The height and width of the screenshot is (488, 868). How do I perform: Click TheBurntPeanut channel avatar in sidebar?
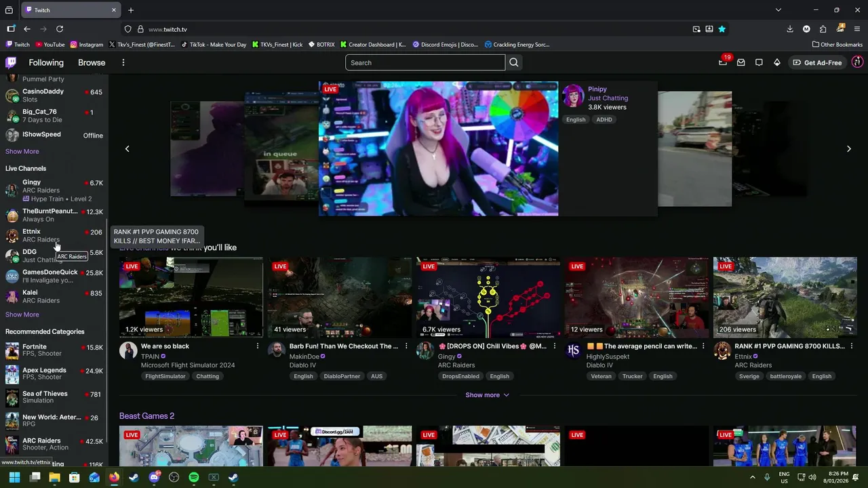tap(12, 216)
